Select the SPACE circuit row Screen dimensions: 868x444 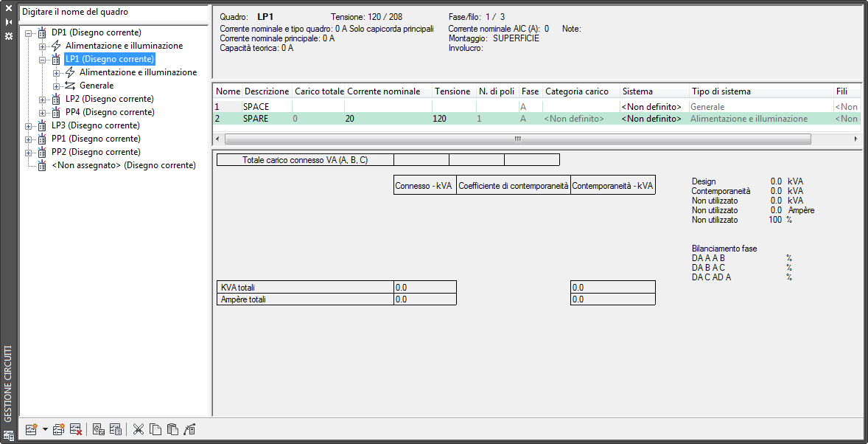(537, 106)
